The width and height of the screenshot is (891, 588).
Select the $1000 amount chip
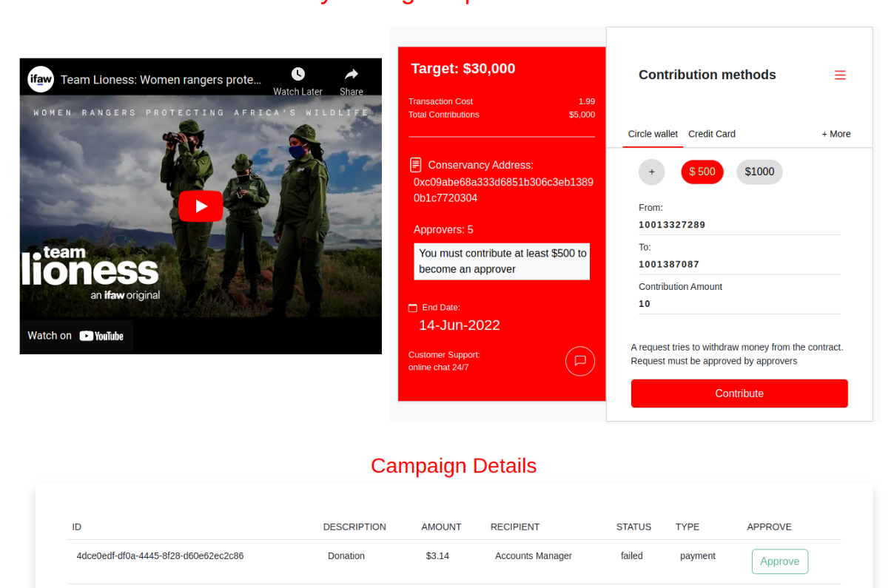[759, 172]
